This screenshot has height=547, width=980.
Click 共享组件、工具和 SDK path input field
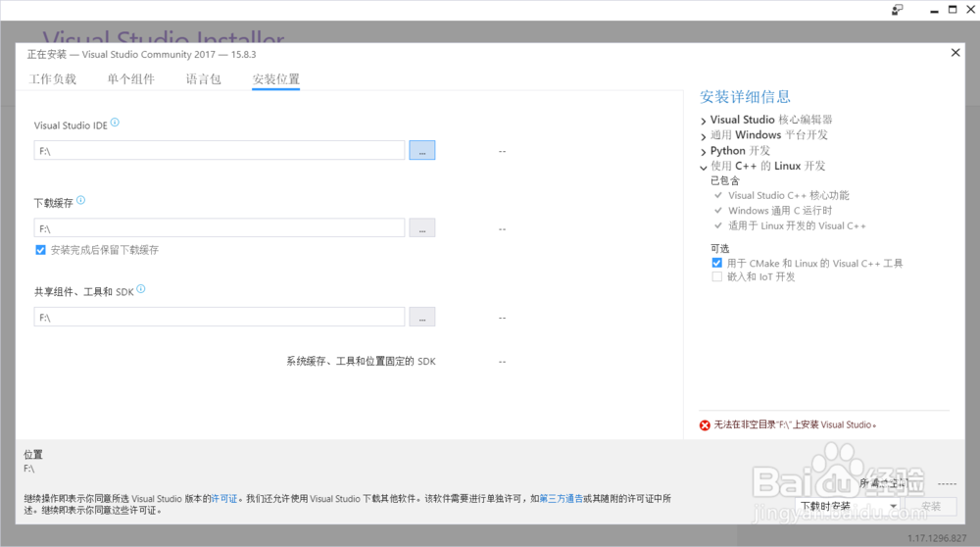pos(220,317)
